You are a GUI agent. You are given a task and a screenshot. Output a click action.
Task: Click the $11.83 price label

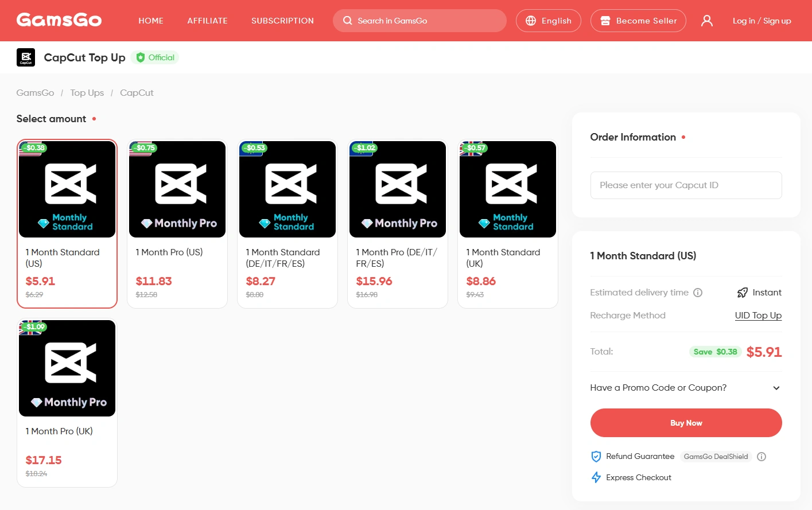tap(154, 281)
